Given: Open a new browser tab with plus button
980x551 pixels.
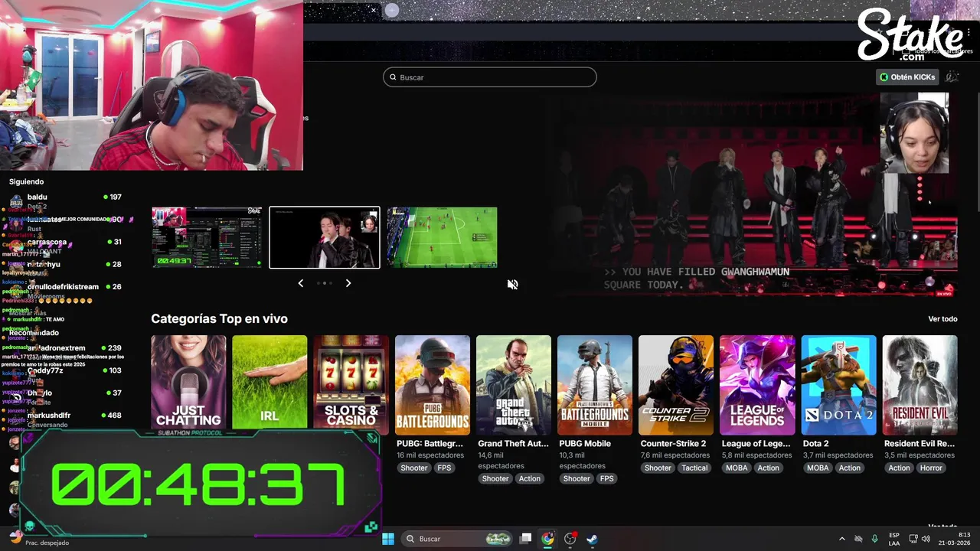Looking at the screenshot, I should pos(392,10).
